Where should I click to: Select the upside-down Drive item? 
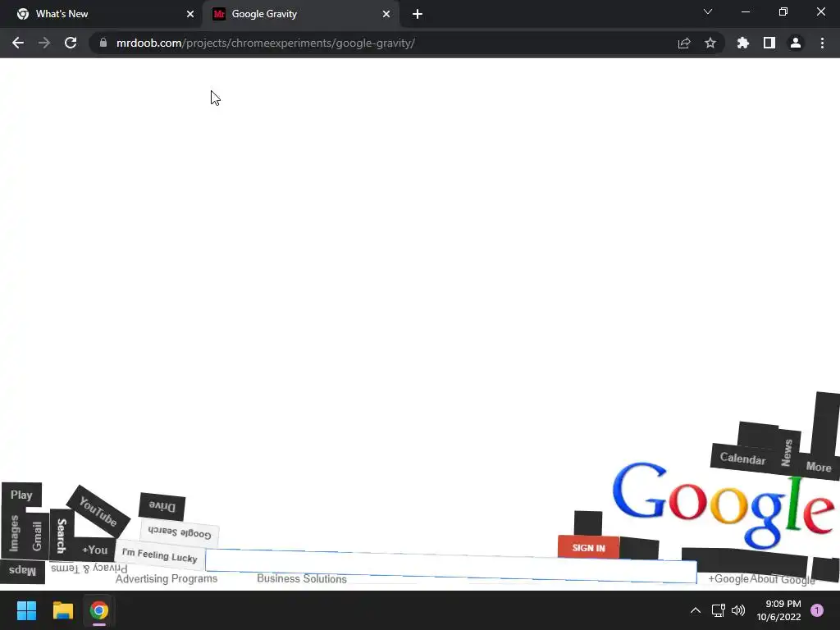tap(162, 505)
